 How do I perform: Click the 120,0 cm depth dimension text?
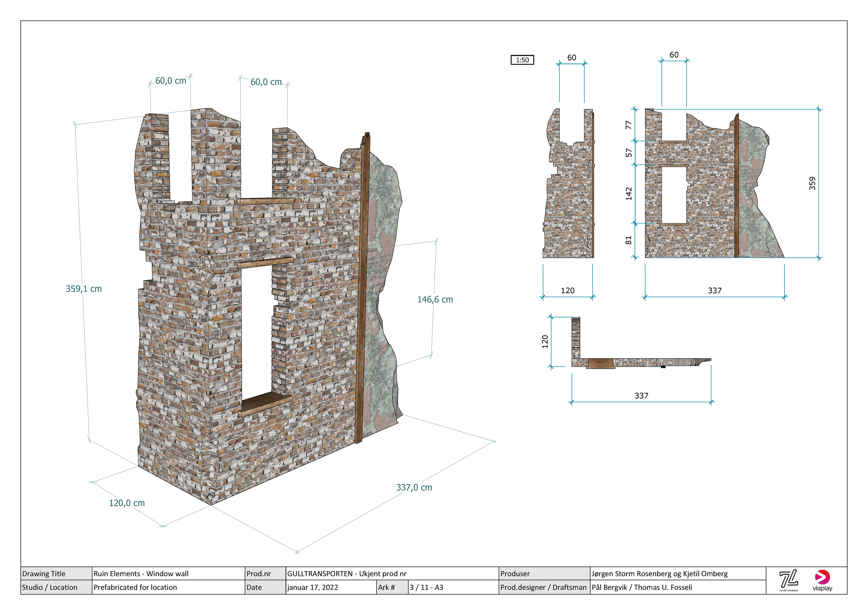coord(127,503)
